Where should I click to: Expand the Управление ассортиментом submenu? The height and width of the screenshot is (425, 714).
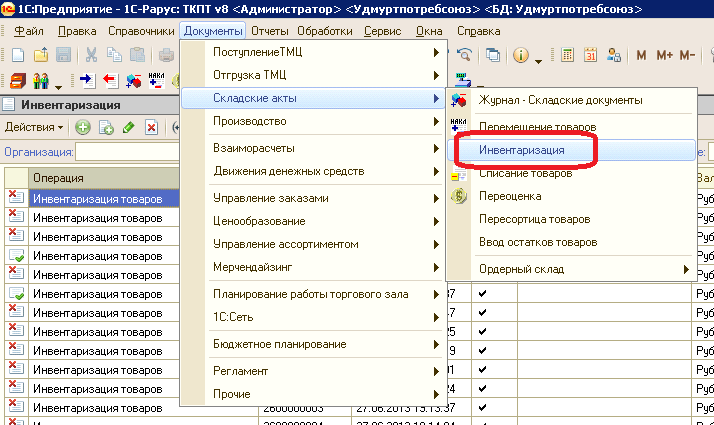(x=313, y=244)
